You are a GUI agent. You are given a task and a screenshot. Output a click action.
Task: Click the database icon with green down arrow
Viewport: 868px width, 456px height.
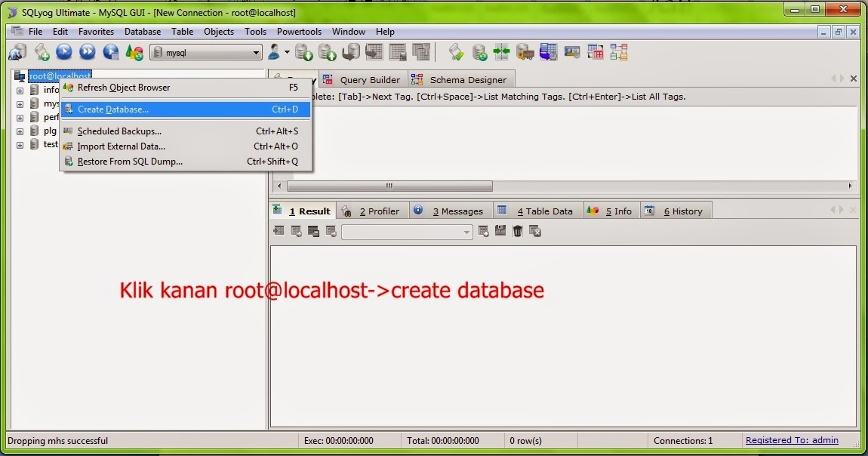click(x=304, y=52)
